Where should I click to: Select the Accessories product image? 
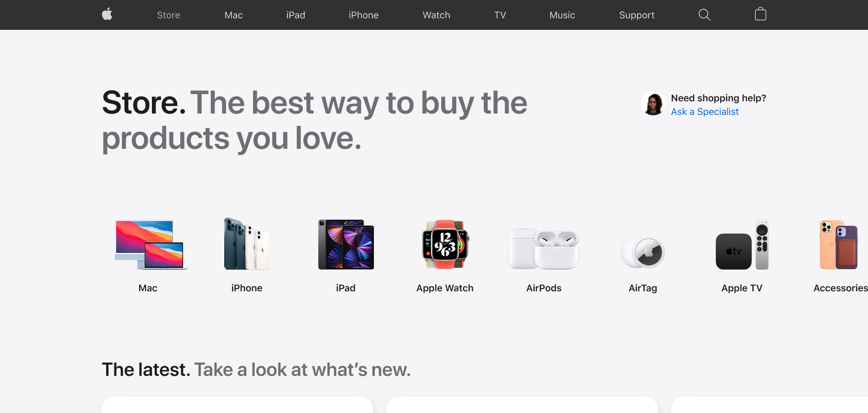[x=839, y=245]
